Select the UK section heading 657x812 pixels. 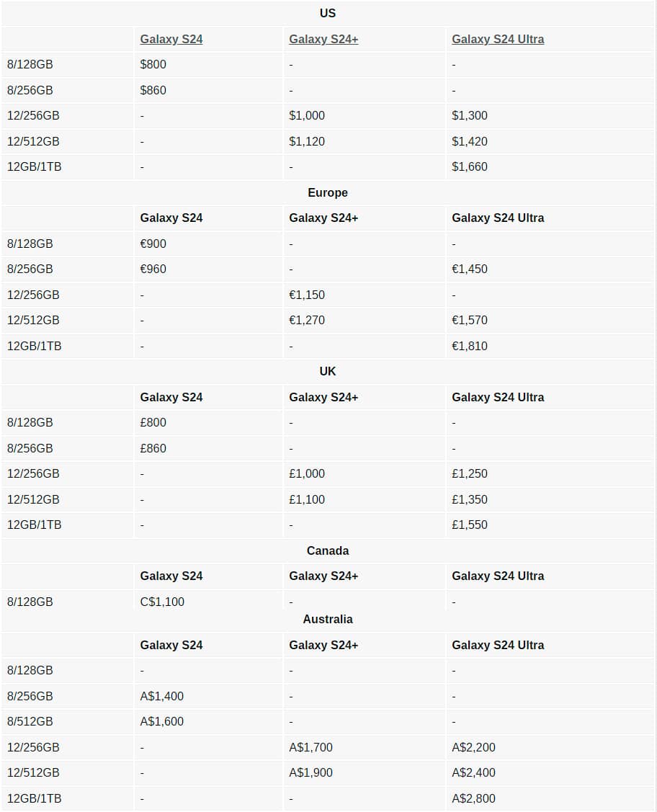(x=328, y=371)
